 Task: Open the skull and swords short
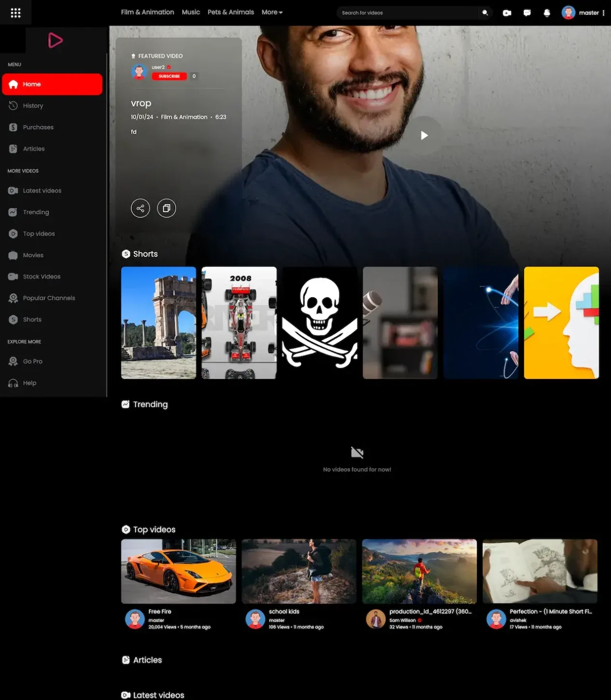(319, 322)
